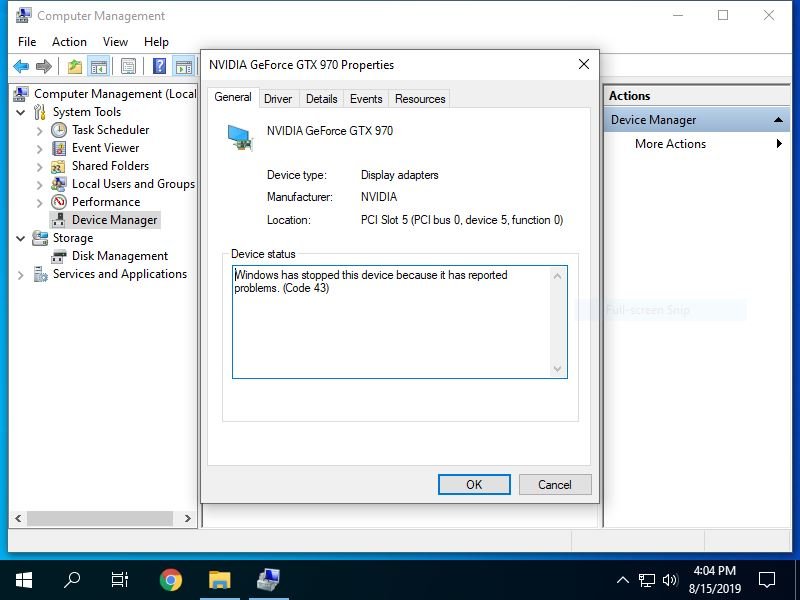Open the Help toolbar icon

[x=159, y=66]
